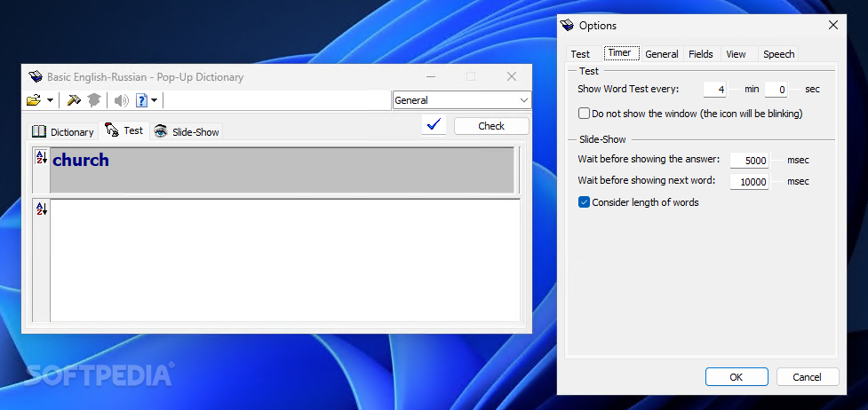
Task: Click the speaker pronounce icon
Action: (x=121, y=100)
